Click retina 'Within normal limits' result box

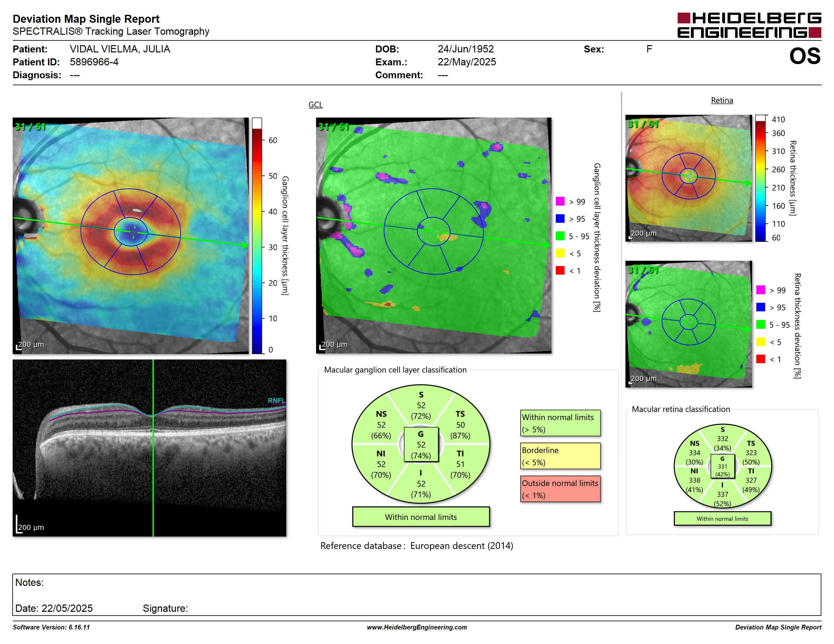click(x=722, y=518)
